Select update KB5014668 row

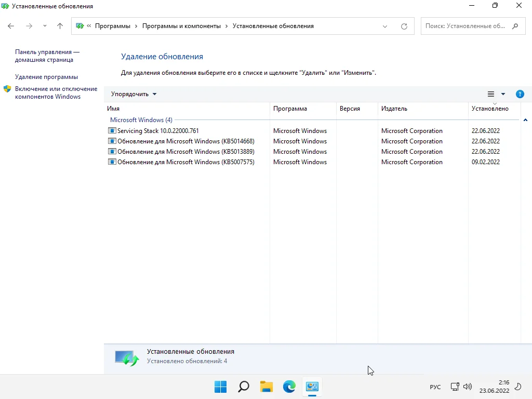(312, 141)
